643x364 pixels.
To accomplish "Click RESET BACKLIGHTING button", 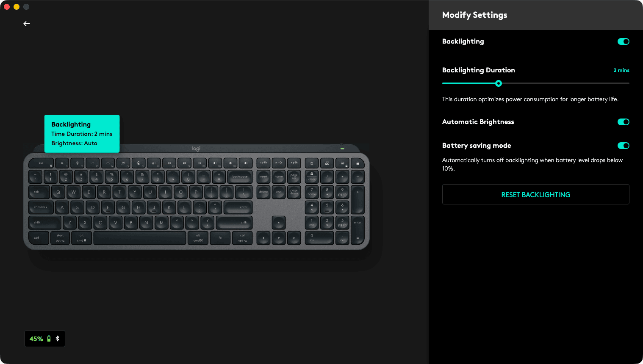I will [536, 194].
